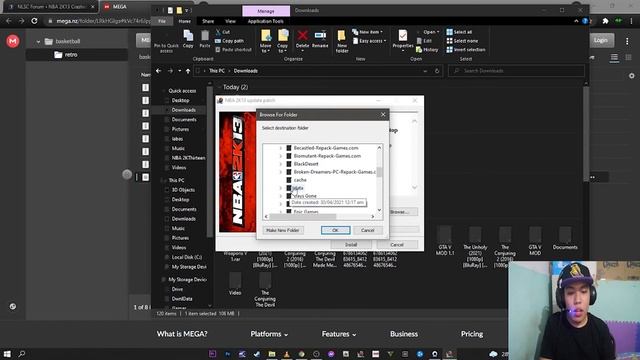Open the Application Tools tab
This screenshot has width=640, height=360.
click(x=265, y=21)
